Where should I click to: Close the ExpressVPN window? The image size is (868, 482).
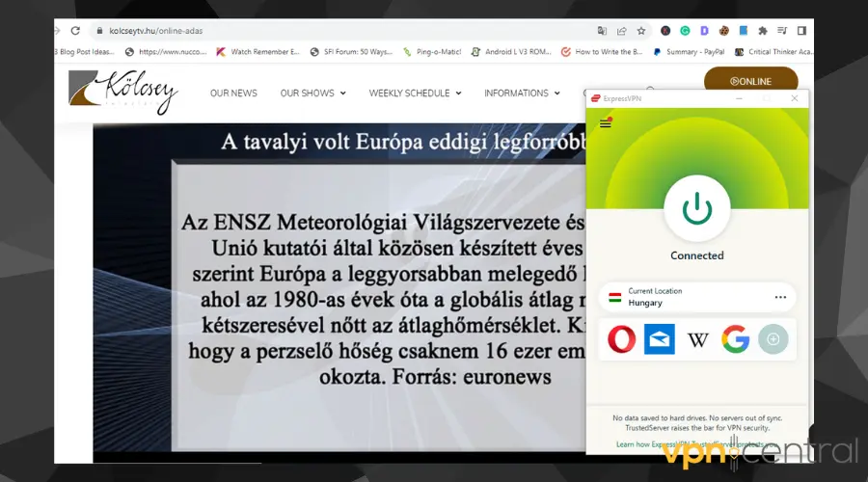tap(795, 98)
